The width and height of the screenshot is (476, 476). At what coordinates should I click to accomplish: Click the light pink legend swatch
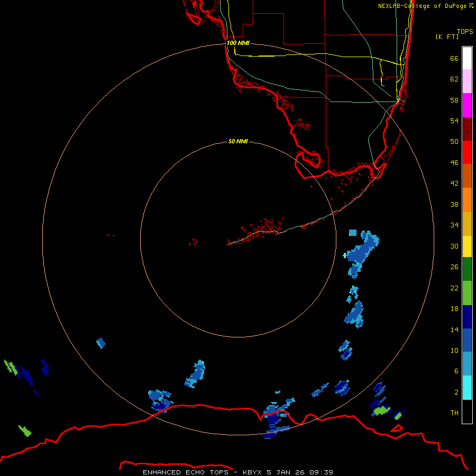(467, 81)
